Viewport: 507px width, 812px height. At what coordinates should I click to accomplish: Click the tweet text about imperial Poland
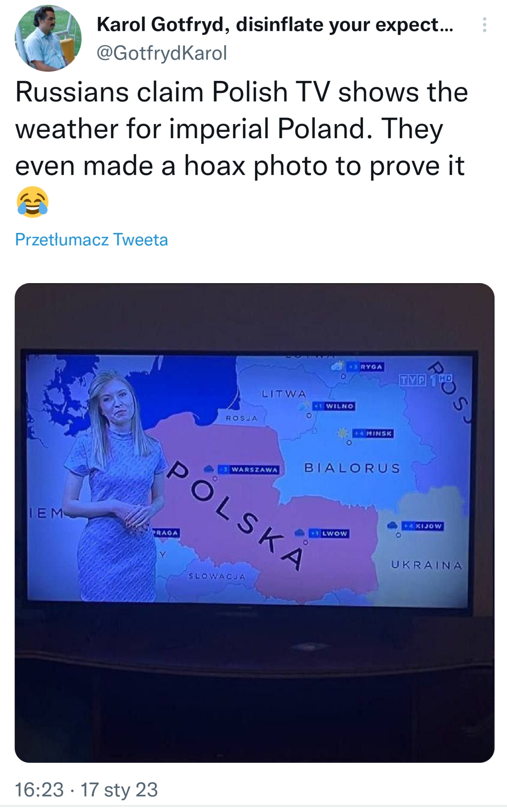(242, 129)
